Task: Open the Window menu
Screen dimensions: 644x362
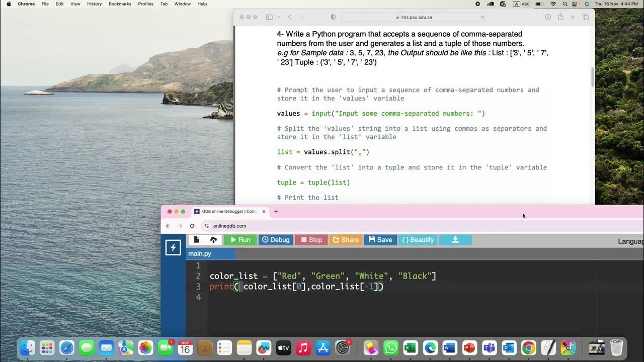Action: [x=183, y=4]
